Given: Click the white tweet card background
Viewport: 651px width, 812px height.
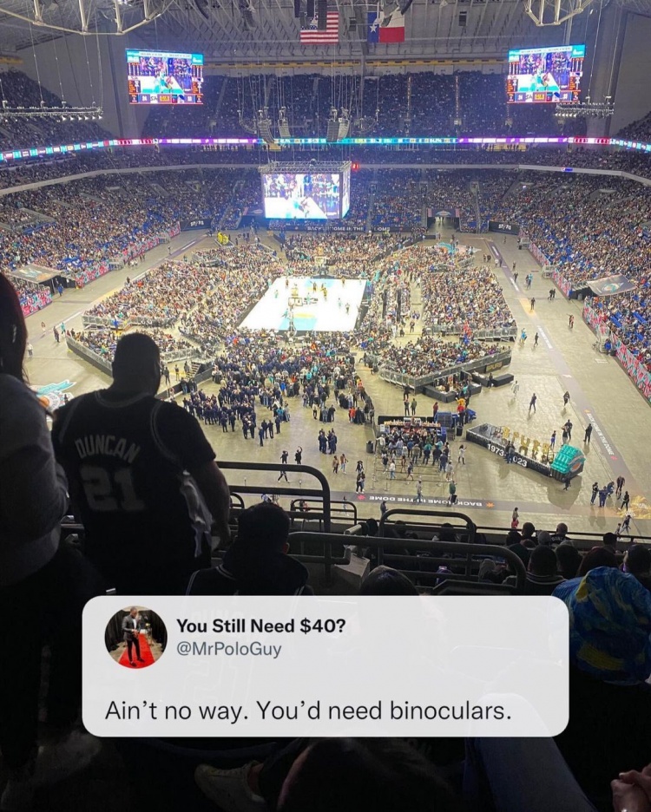Looking at the screenshot, I should pyautogui.click(x=325, y=666).
